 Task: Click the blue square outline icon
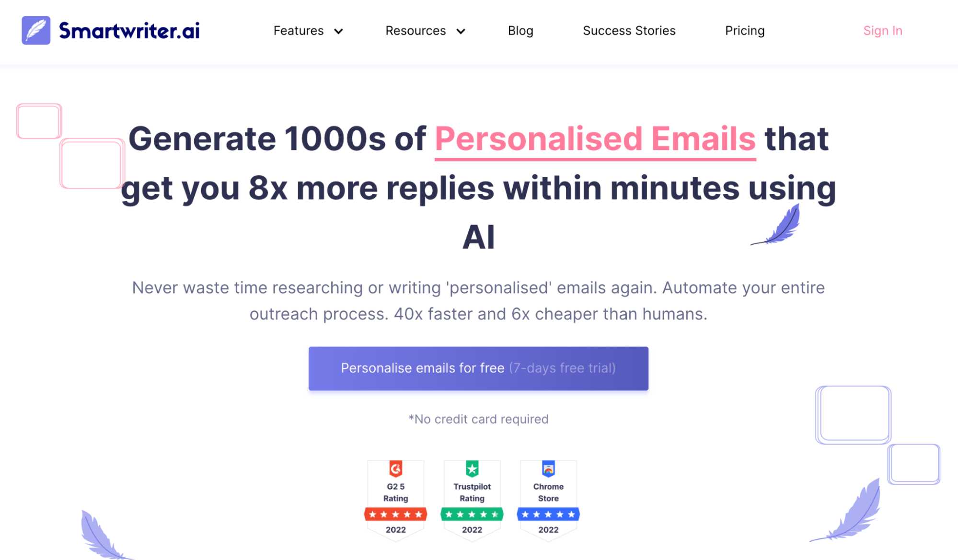tap(854, 413)
